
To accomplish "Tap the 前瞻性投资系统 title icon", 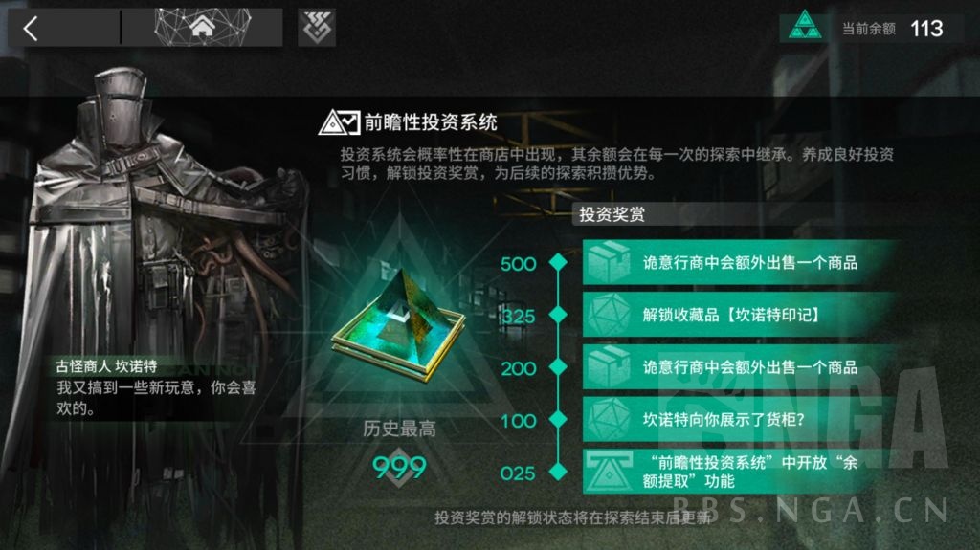I will (x=340, y=121).
